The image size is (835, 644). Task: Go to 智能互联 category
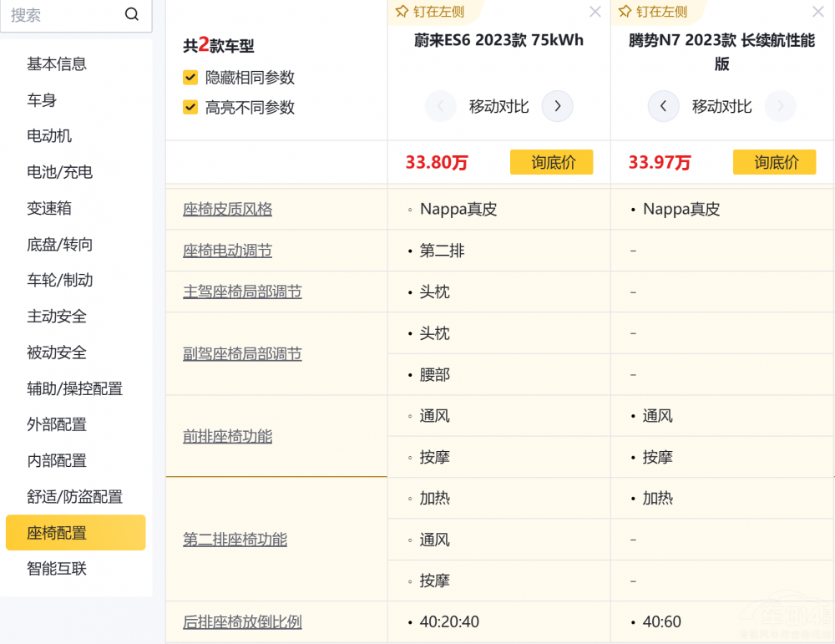[57, 569]
